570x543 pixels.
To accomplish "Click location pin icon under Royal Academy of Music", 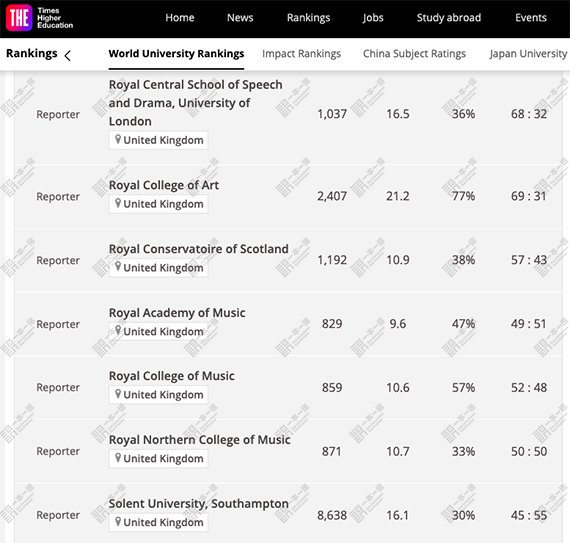I will [x=118, y=331].
